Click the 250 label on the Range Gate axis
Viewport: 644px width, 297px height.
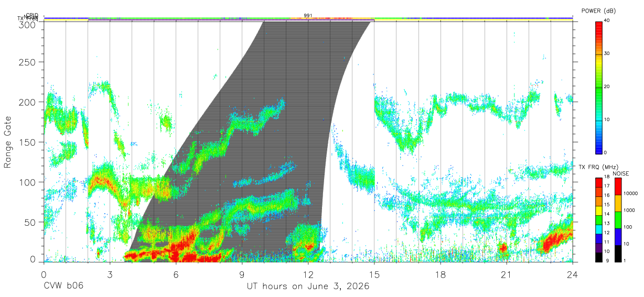click(x=28, y=62)
